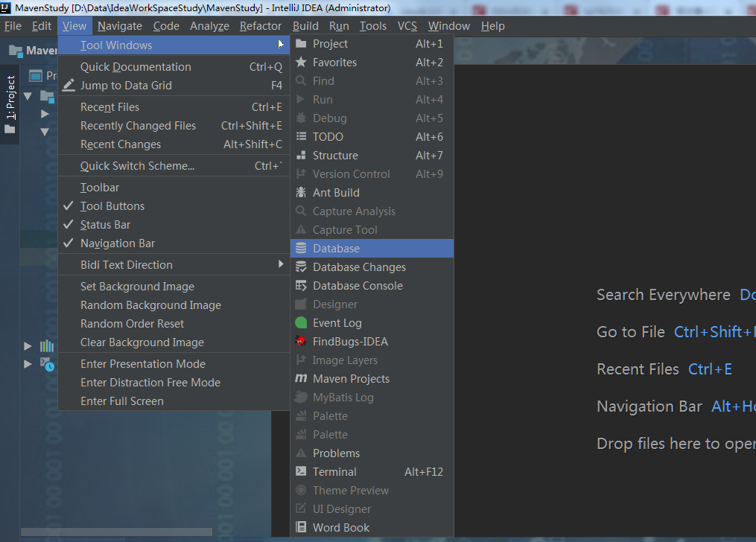Click the green Event Log icon
The width and height of the screenshot is (756, 542).
click(x=301, y=323)
